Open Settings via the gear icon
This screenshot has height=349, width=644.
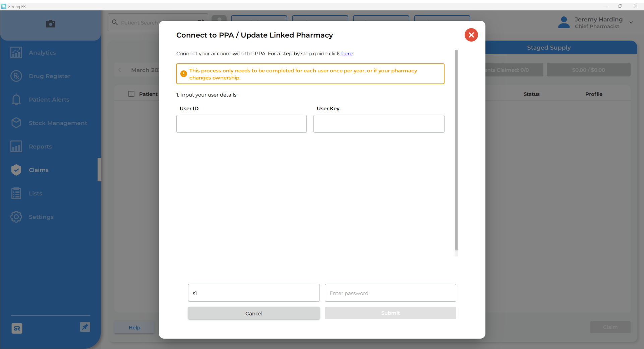click(16, 217)
